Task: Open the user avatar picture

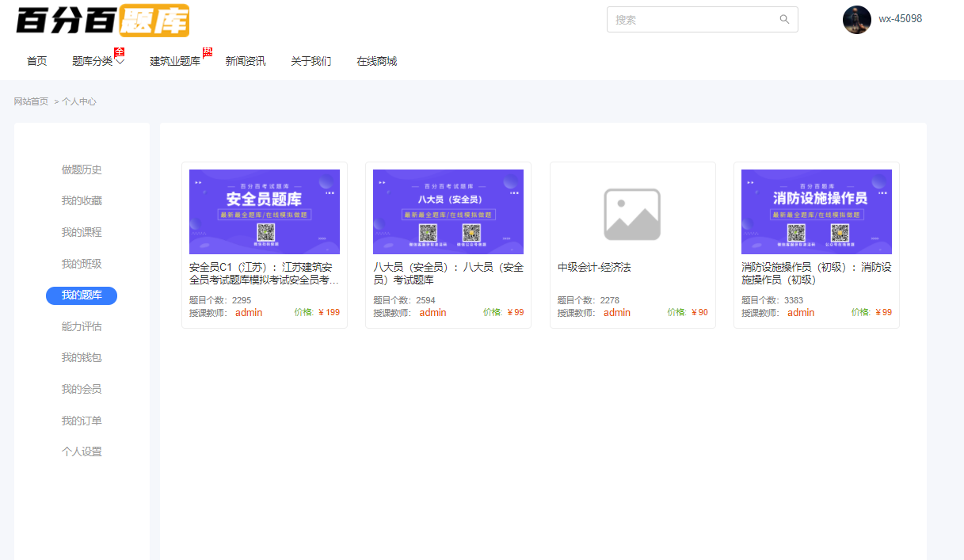Action: coord(857,20)
